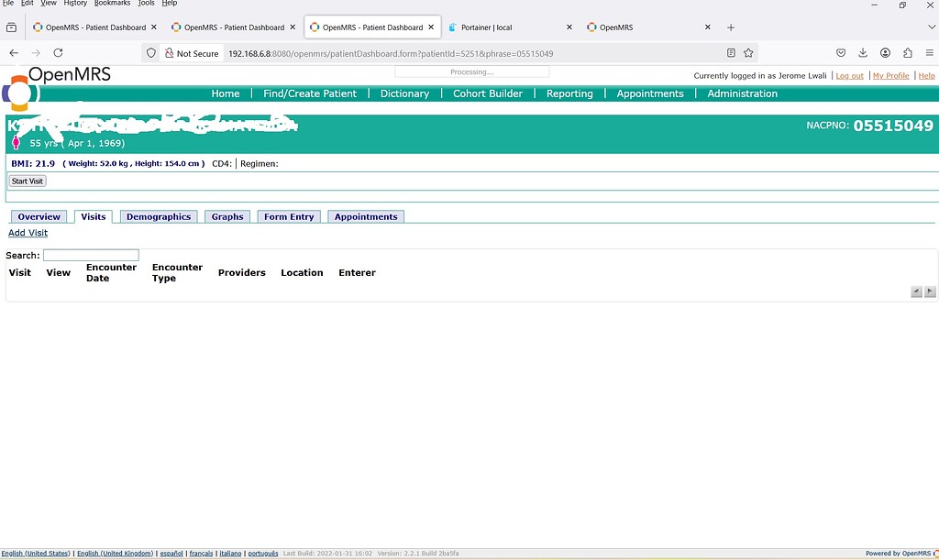This screenshot has width=939, height=560.
Task: Open new browser tab with plus button
Action: pos(731,27)
